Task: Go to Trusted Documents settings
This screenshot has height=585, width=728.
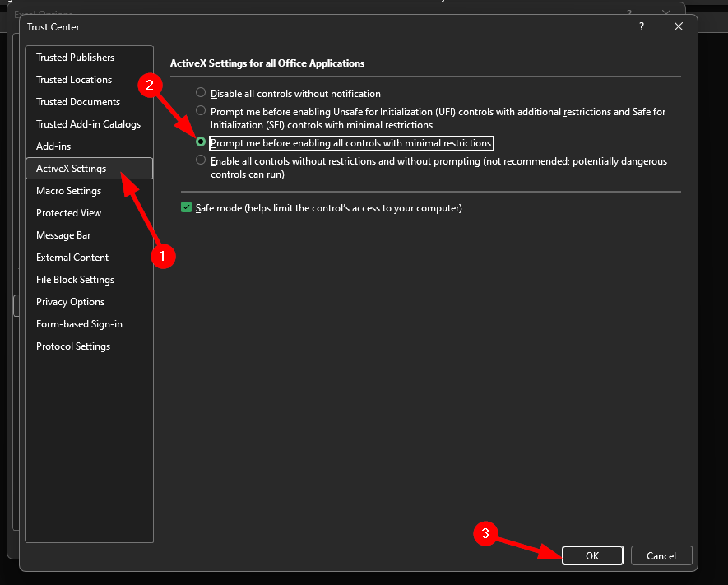Action: click(x=78, y=102)
